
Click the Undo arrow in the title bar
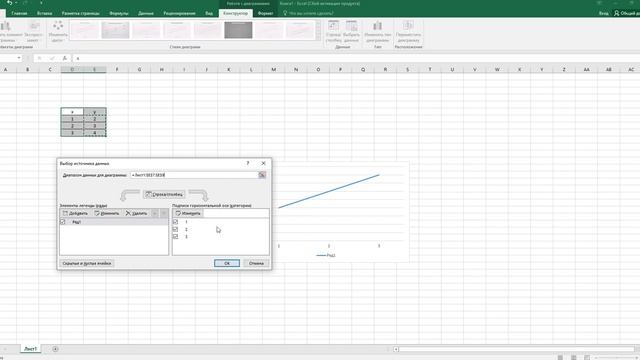[9, 3]
